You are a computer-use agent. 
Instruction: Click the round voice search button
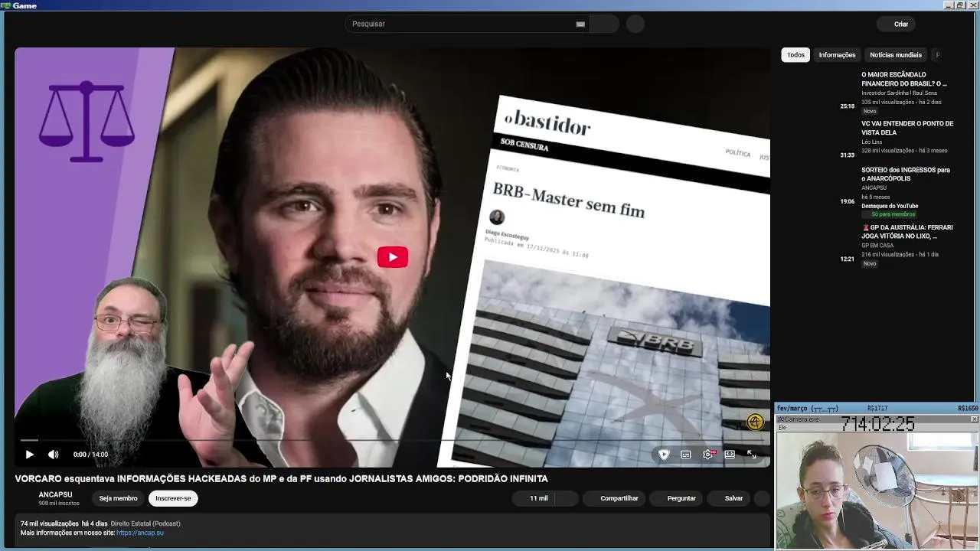tap(635, 24)
